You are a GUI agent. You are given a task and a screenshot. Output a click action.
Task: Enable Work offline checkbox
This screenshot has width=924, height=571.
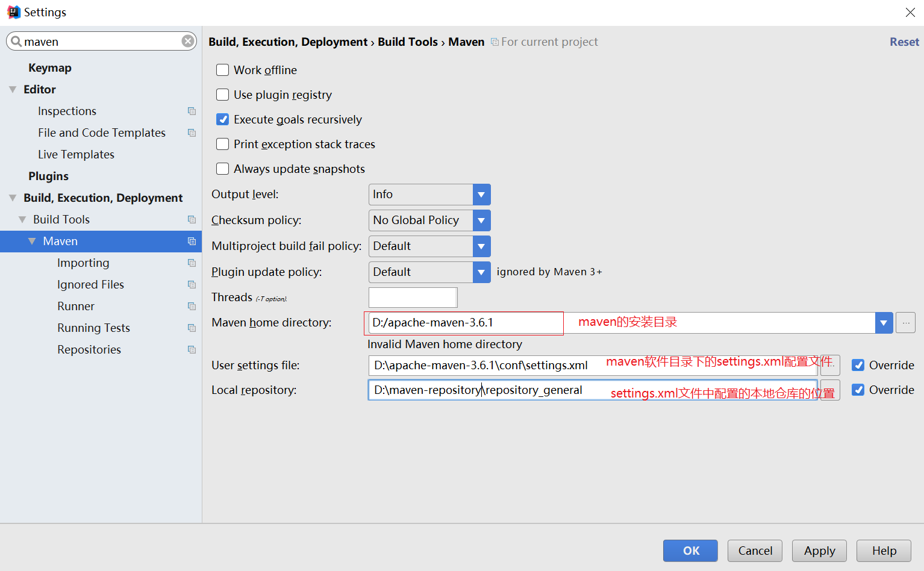click(x=222, y=70)
